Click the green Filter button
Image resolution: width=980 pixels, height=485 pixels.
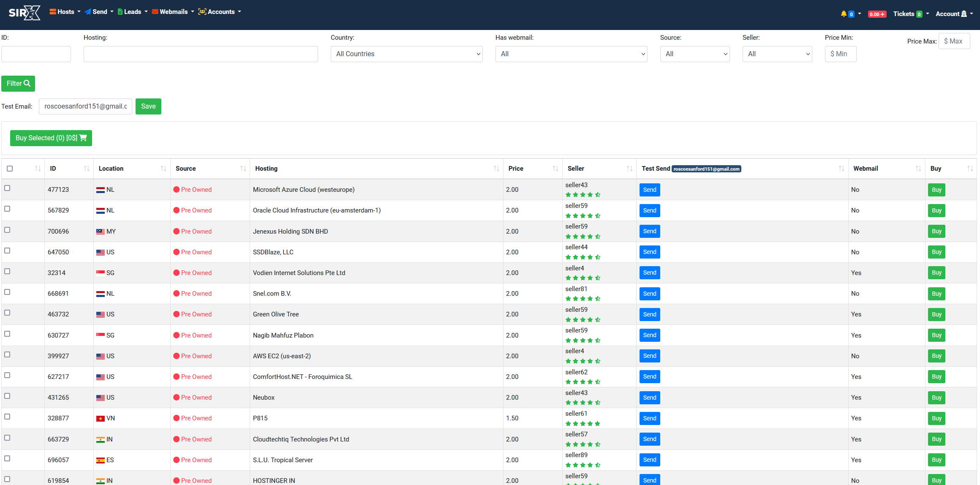coord(18,84)
